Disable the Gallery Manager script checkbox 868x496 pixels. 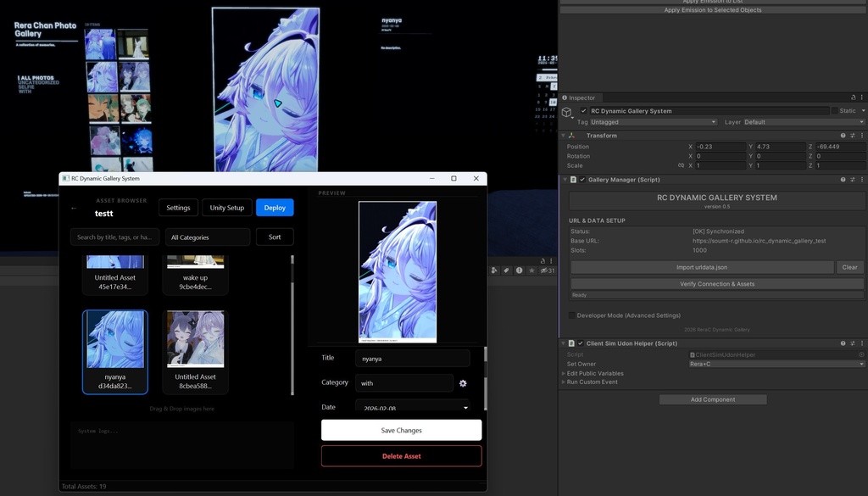[581, 179]
